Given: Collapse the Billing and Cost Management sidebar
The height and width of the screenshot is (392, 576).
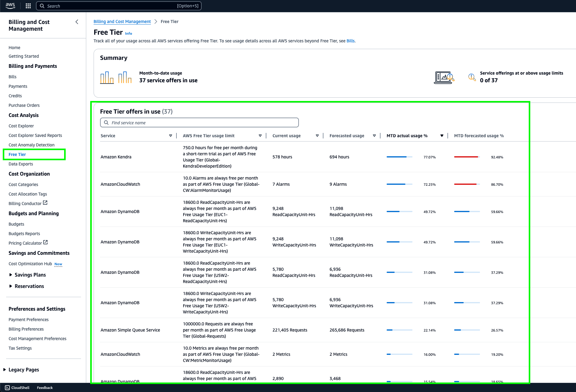Looking at the screenshot, I should click(x=77, y=22).
